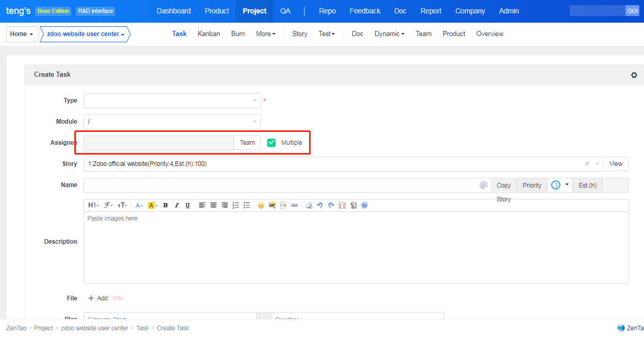644x337 pixels.
Task: Open the gear settings for Create Task
Action: 634,75
